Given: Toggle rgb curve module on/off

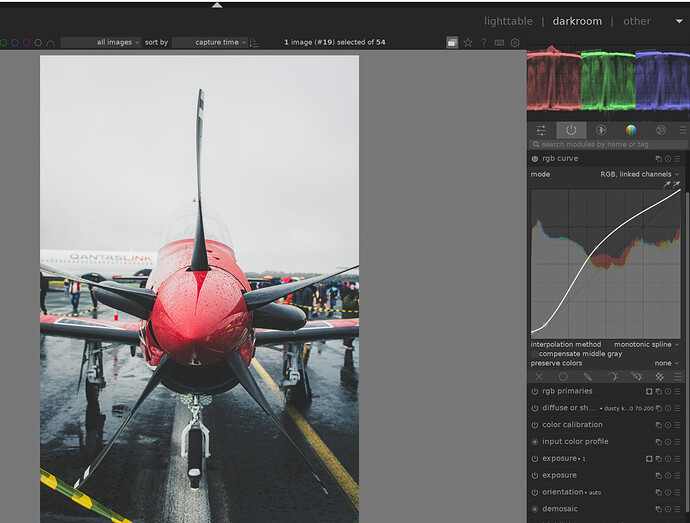Looking at the screenshot, I should (x=535, y=159).
